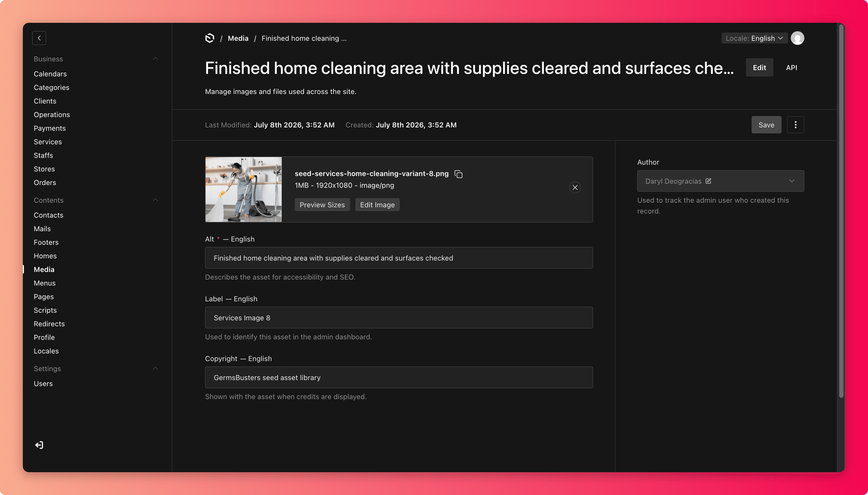Navigate to Users under Settings
The width and height of the screenshot is (868, 495).
43,384
